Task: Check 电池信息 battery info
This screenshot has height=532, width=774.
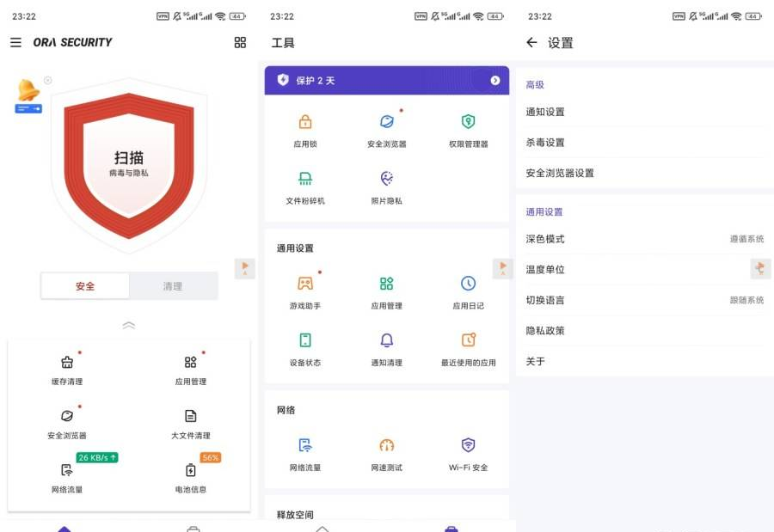Action: coord(191,477)
